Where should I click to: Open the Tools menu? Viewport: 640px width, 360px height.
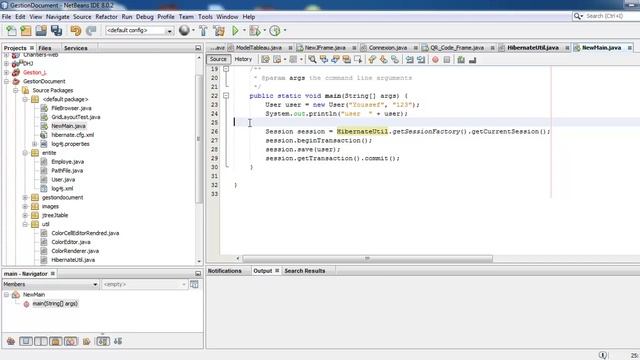[x=205, y=17]
